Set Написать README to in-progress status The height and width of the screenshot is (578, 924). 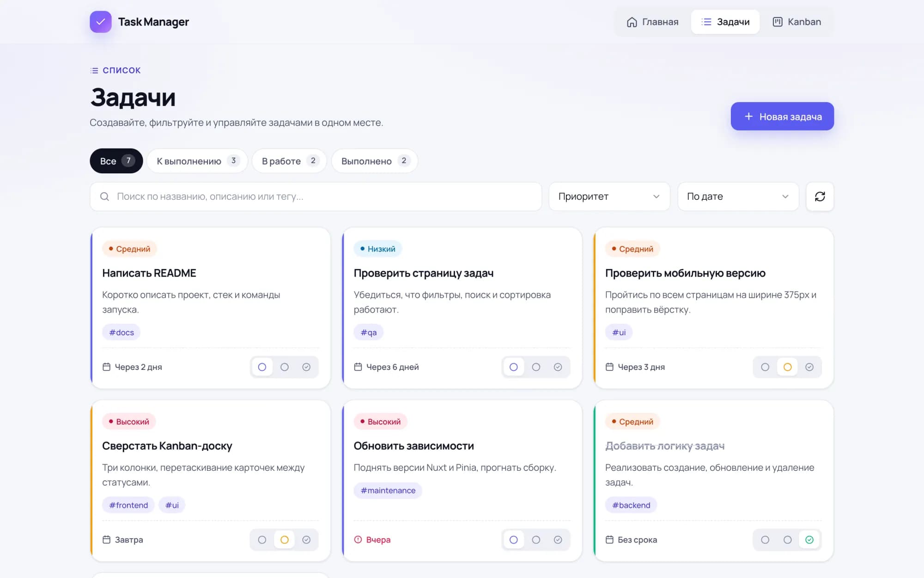tap(285, 367)
